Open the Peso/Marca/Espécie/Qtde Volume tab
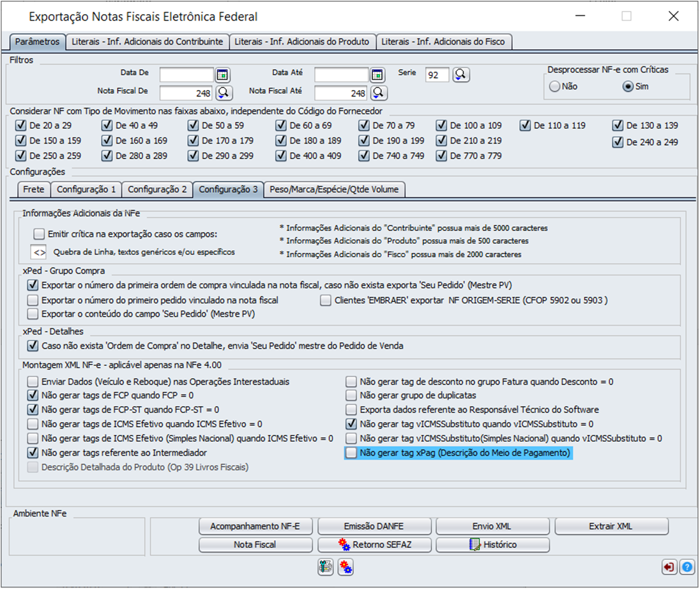Screen dimensions: 700x590 [x=335, y=189]
